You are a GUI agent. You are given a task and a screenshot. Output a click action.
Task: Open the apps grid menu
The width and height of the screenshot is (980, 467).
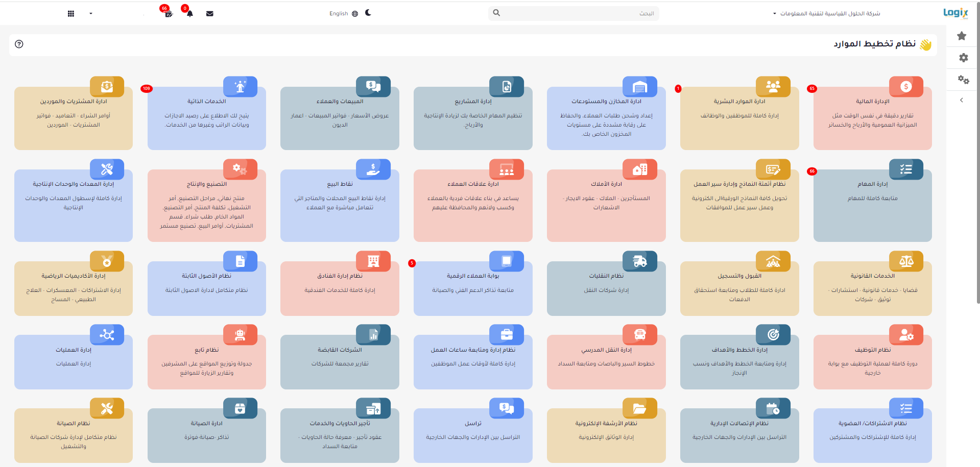[71, 14]
